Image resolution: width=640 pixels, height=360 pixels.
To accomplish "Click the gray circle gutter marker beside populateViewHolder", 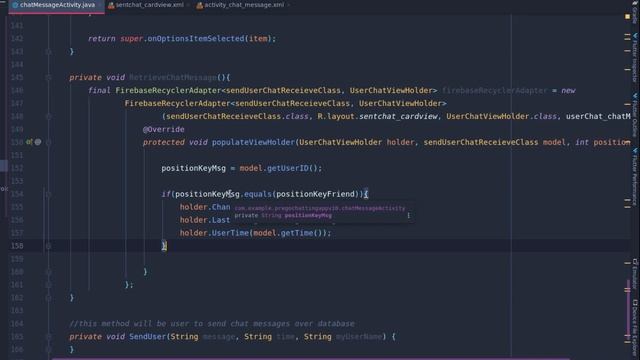I will click(x=38, y=142).
